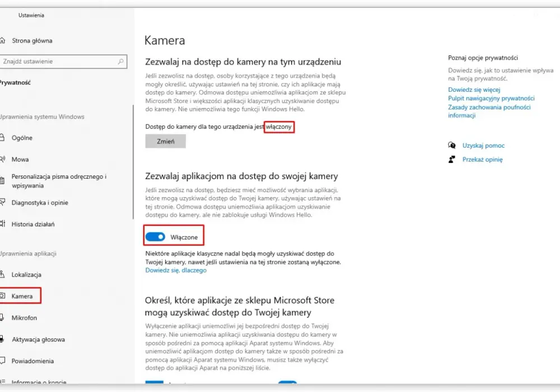Toggle the Włączone camera access switch
This screenshot has width=560, height=392.
155,237
